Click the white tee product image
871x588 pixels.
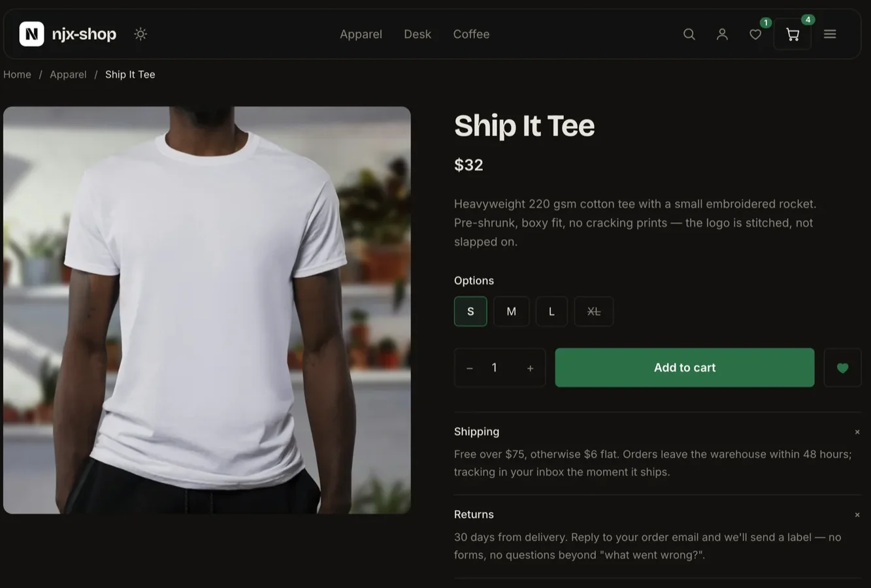207,310
